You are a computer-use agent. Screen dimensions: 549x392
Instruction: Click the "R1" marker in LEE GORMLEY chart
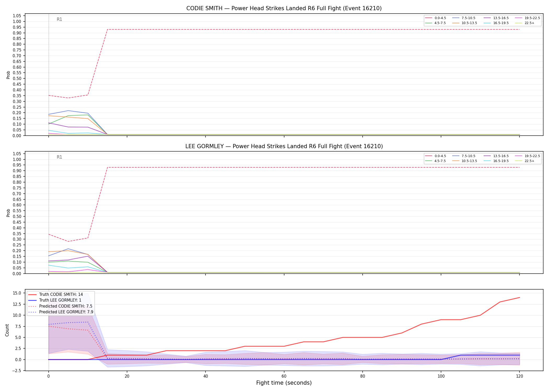(59, 157)
